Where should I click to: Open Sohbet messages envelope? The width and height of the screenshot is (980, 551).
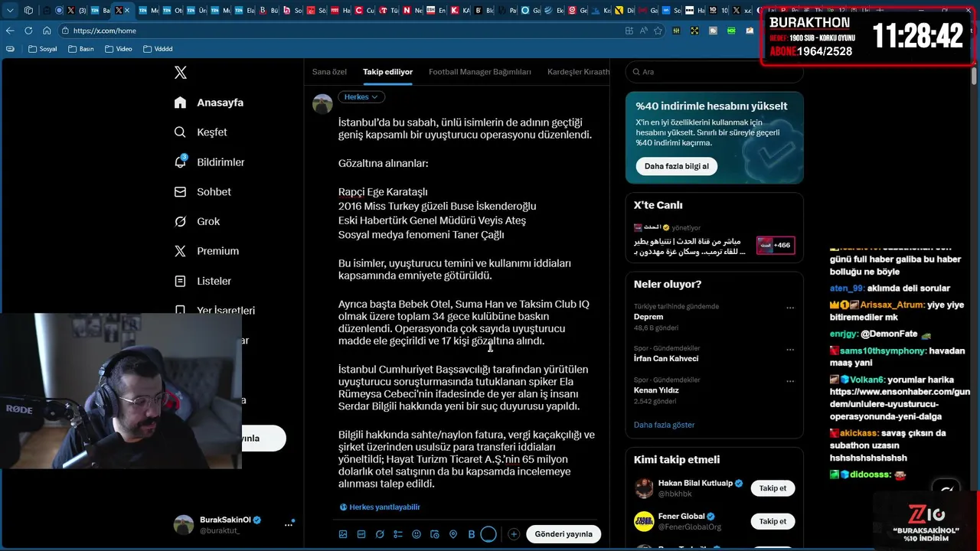click(x=180, y=192)
